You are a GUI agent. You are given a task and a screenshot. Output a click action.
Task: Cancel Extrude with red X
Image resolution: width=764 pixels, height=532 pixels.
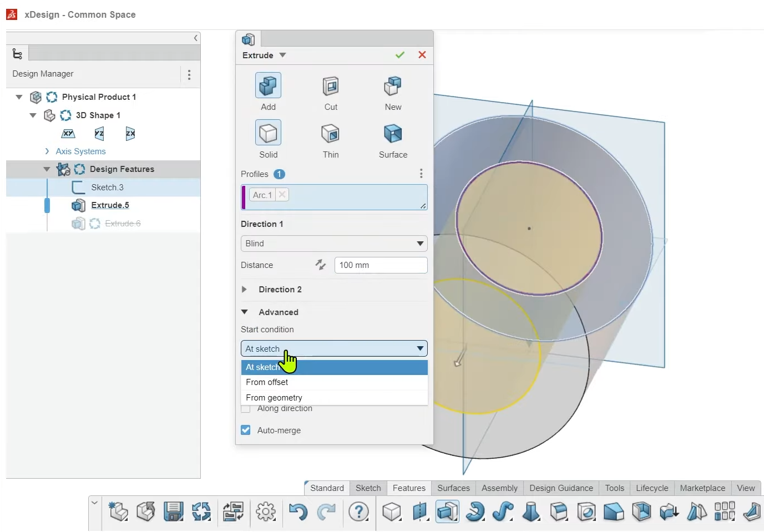pyautogui.click(x=422, y=55)
